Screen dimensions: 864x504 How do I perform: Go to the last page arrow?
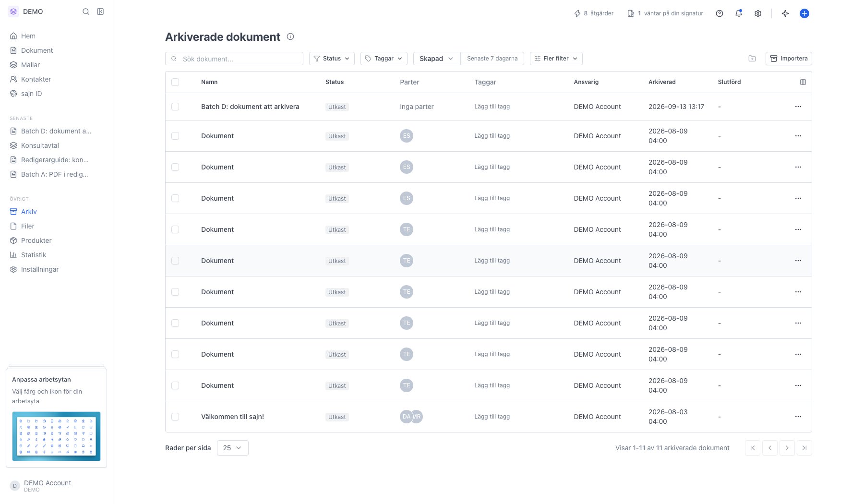click(804, 448)
